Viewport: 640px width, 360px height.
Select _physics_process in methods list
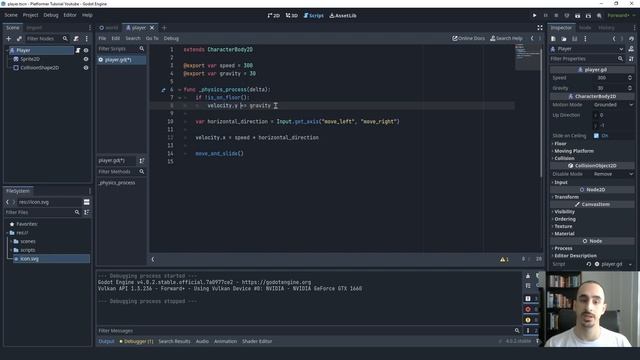117,183
